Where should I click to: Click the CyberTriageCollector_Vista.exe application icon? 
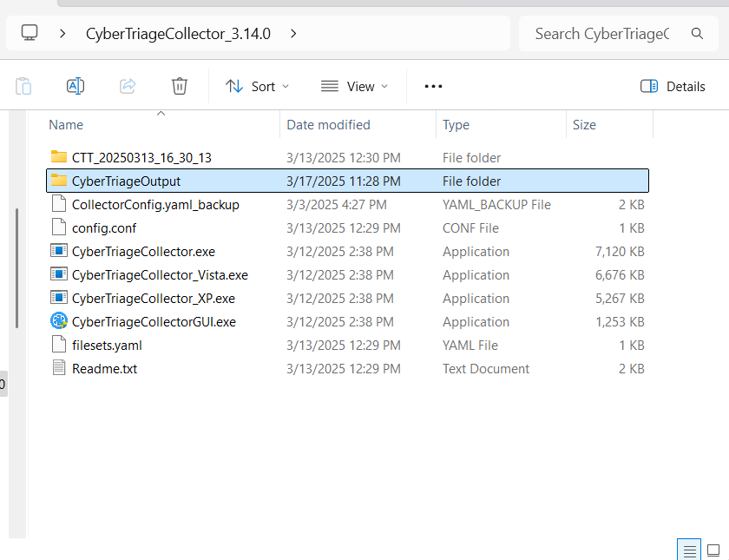[59, 274]
